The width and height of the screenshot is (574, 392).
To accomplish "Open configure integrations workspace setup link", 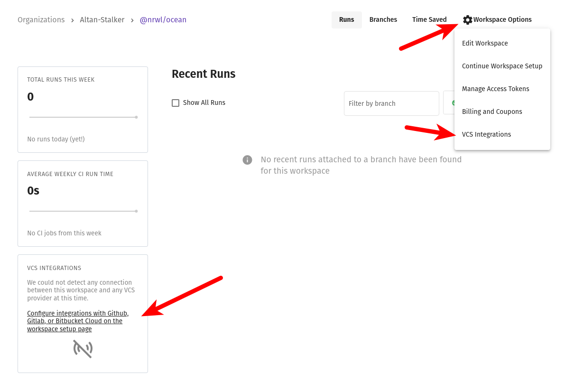I will (x=77, y=321).
